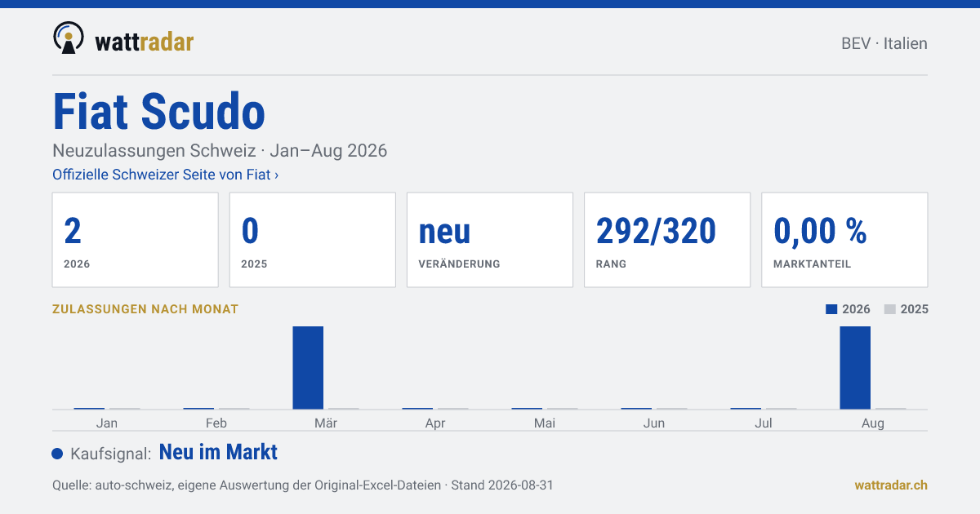Screen dimensions: 980x514
Task: Click the Neuzulassungen Schweiz Jan–Aug 2026 subtitle
Action: point(220,151)
